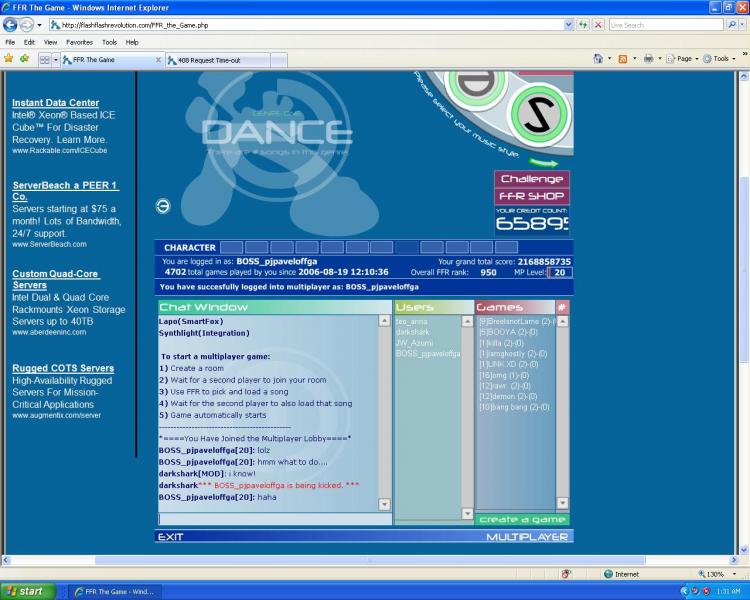Open the FFR SHOP button
The image size is (750, 600).
pos(531,196)
